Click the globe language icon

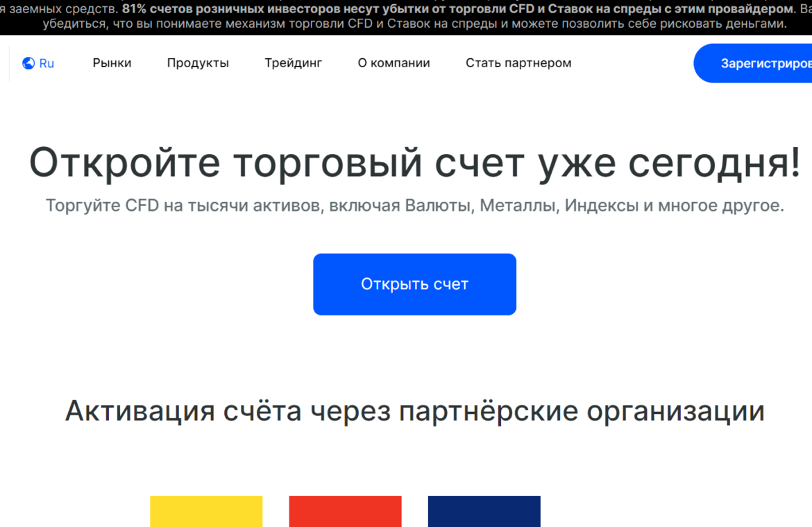[x=28, y=64]
